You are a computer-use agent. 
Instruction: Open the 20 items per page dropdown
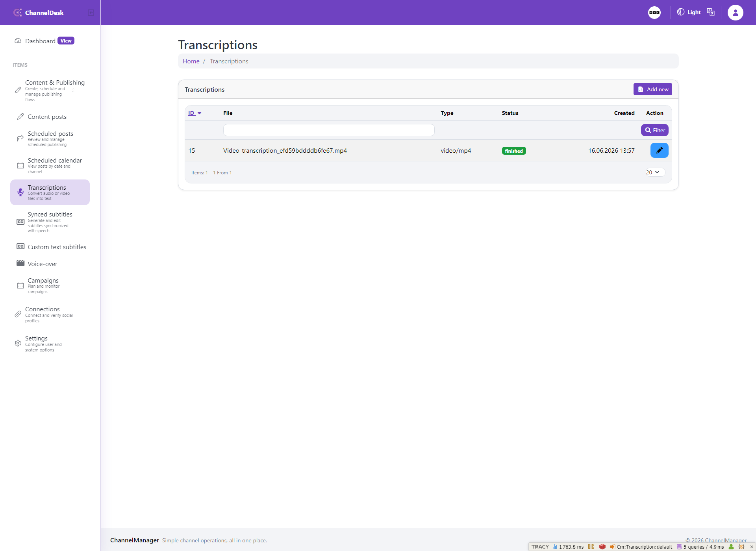pos(655,172)
